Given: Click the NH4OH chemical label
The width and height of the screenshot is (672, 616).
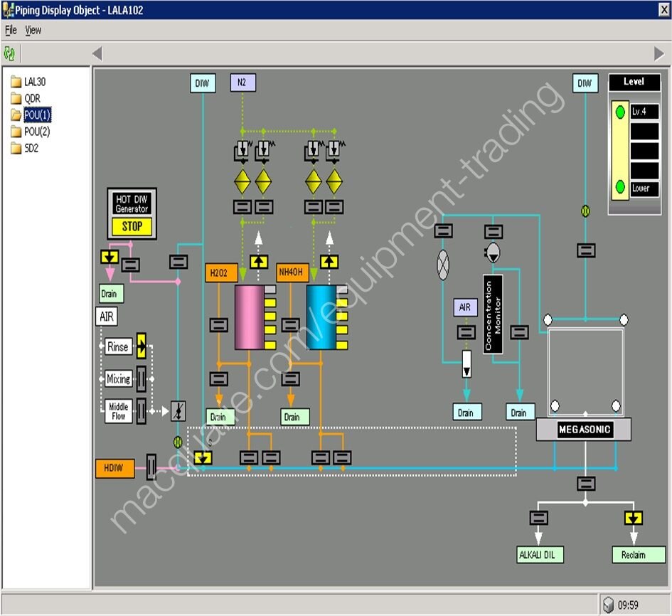Looking at the screenshot, I should click(x=292, y=272).
